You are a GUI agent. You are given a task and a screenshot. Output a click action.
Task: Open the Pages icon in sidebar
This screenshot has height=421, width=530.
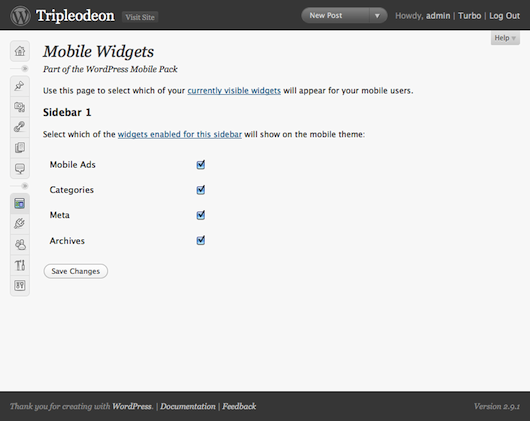[x=20, y=148]
